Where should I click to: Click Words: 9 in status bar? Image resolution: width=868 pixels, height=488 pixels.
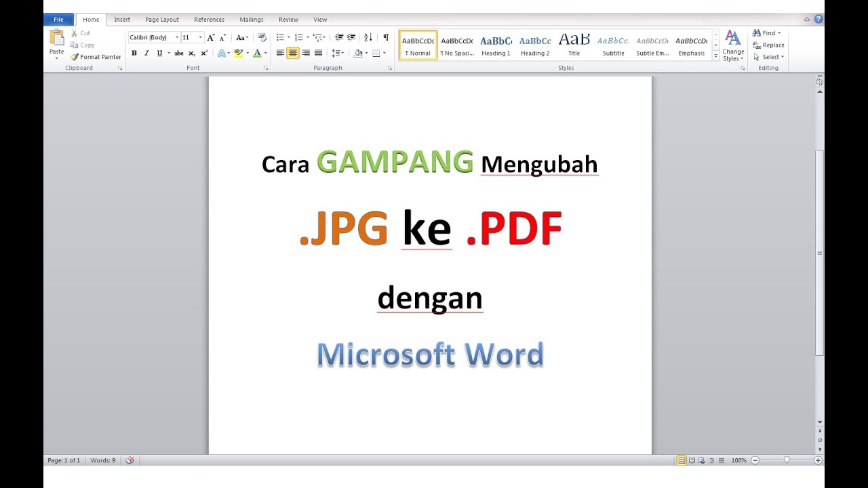(x=102, y=460)
